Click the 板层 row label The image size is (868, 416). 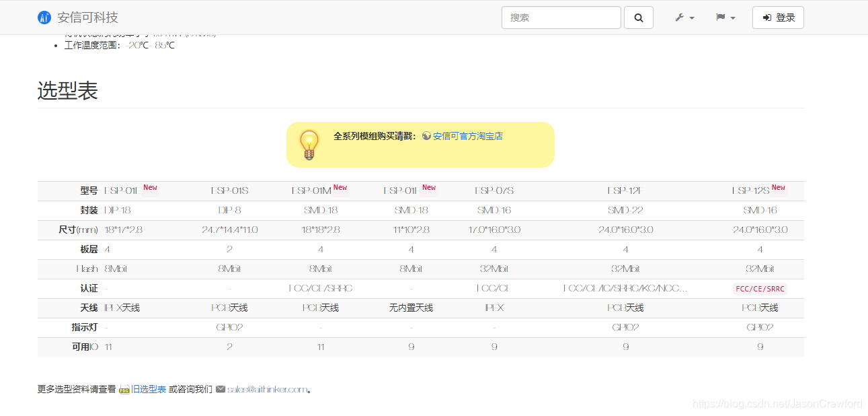(89, 250)
